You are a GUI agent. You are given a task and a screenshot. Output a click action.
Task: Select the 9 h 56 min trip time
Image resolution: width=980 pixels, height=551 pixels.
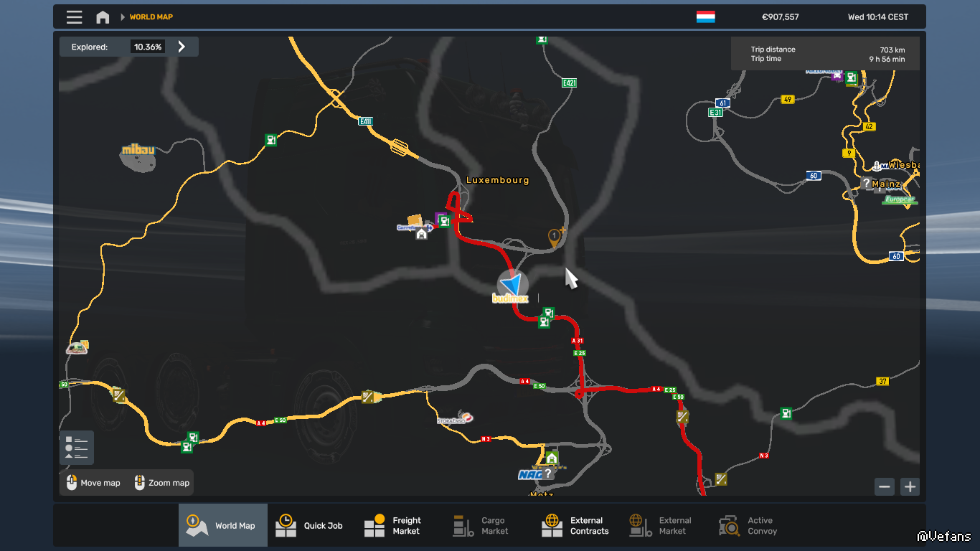[x=887, y=60]
